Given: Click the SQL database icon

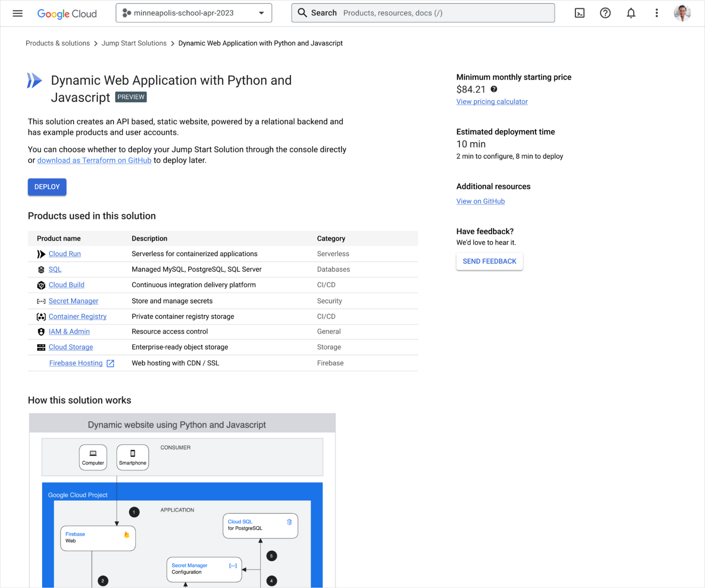Looking at the screenshot, I should click(41, 269).
